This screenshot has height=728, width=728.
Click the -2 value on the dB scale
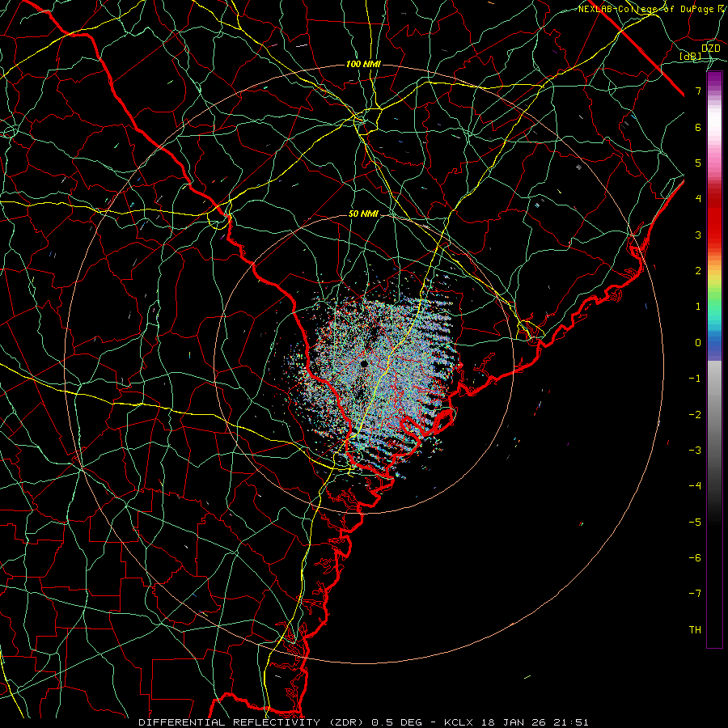point(695,414)
